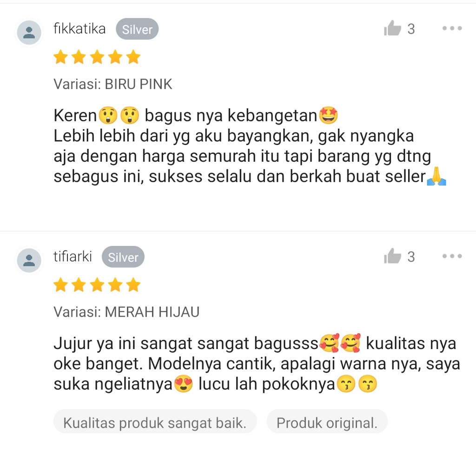The width and height of the screenshot is (476, 476).
Task: Tap fikkatika's review text starting 'Keren'
Action: 250,146
